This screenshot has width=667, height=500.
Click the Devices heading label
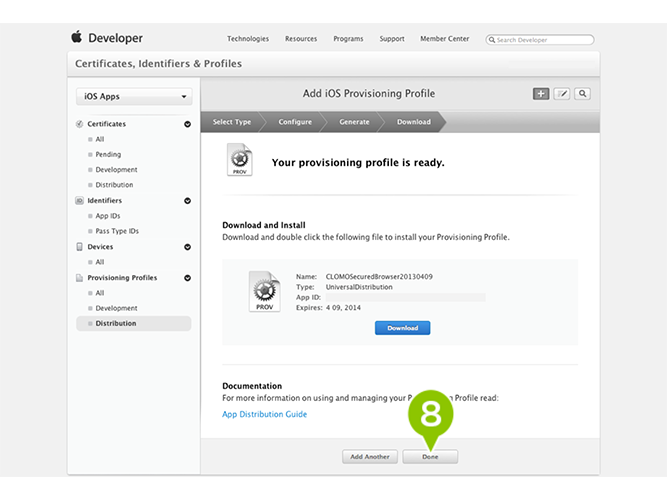coord(100,247)
